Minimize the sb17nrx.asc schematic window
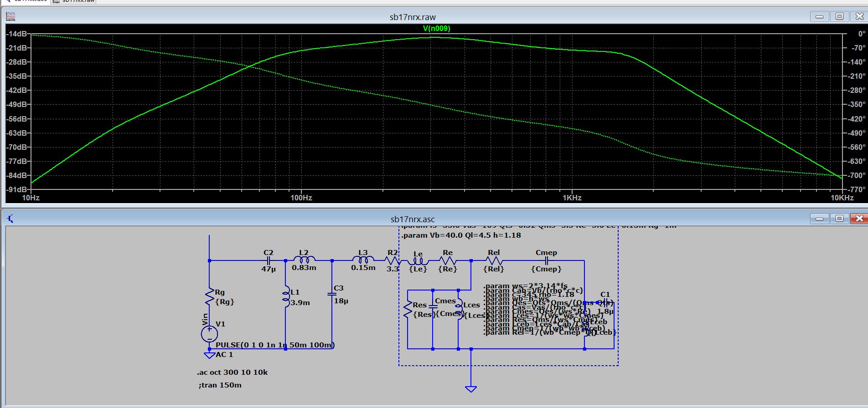The width and height of the screenshot is (868, 408). (820, 219)
